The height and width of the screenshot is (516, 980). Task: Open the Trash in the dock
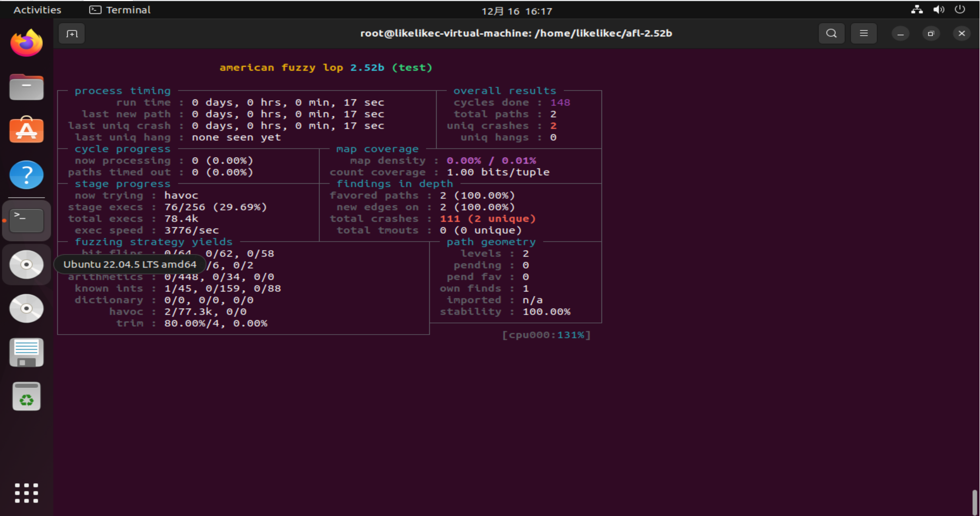[26, 396]
